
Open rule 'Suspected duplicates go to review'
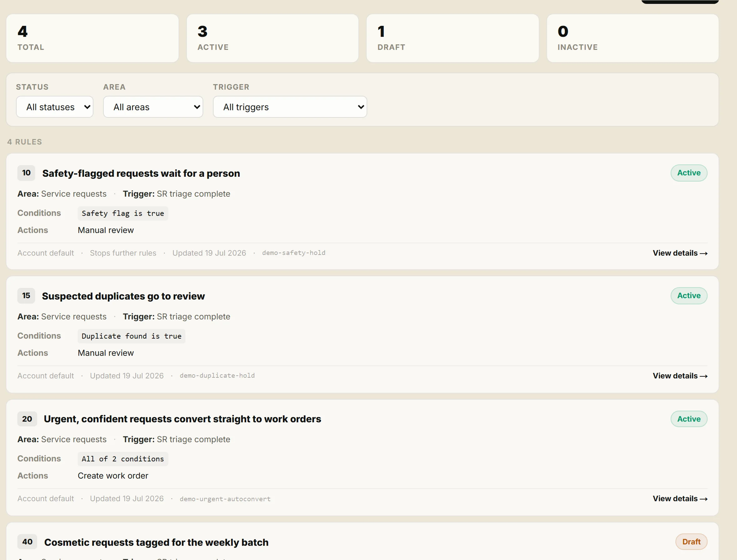pos(123,296)
